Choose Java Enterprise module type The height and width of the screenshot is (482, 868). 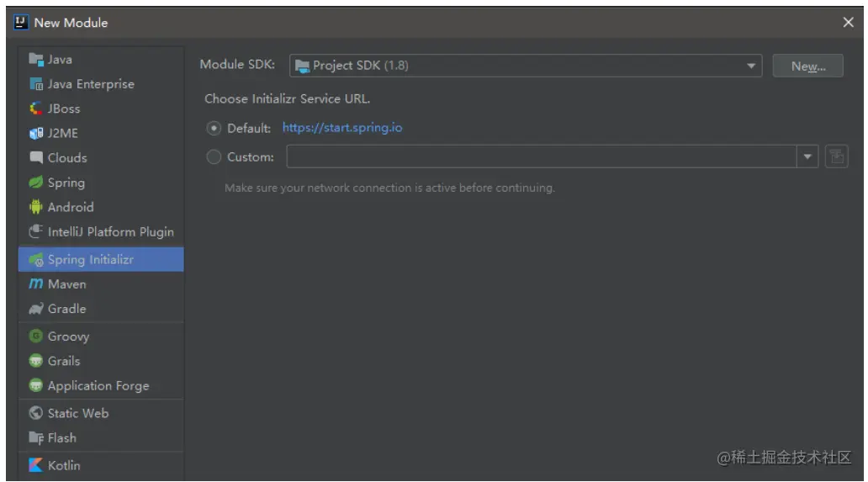(x=101, y=84)
